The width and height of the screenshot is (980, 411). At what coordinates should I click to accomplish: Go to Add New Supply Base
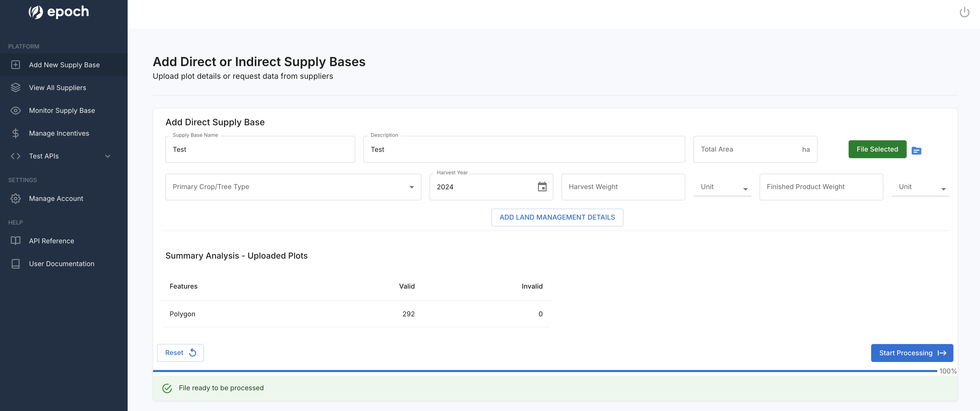click(x=64, y=65)
